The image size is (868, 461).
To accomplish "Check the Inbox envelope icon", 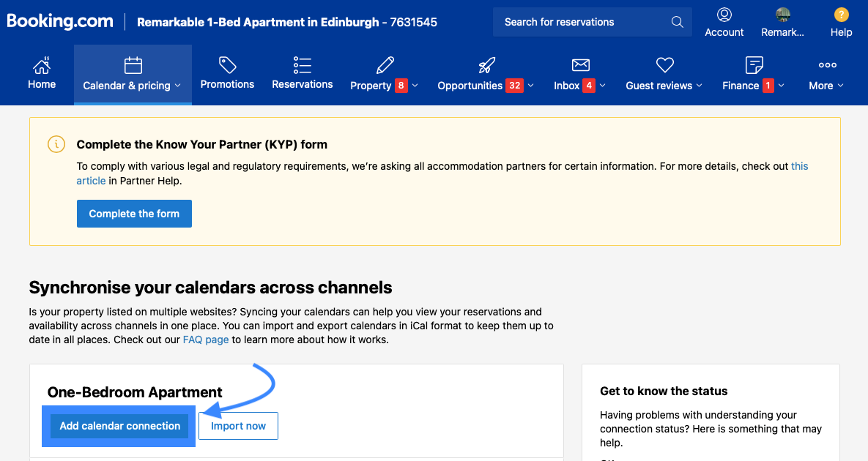I will [x=581, y=64].
